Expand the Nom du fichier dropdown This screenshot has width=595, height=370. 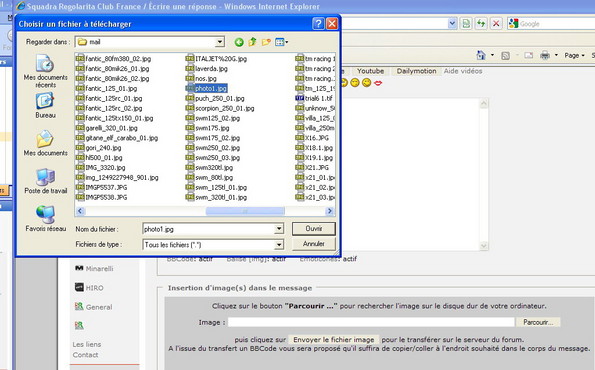(279, 229)
